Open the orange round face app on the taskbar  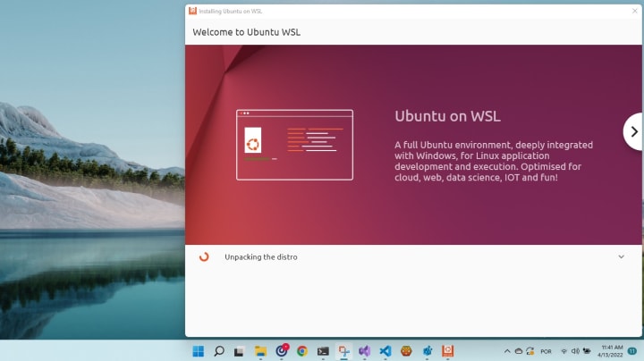pos(406,351)
